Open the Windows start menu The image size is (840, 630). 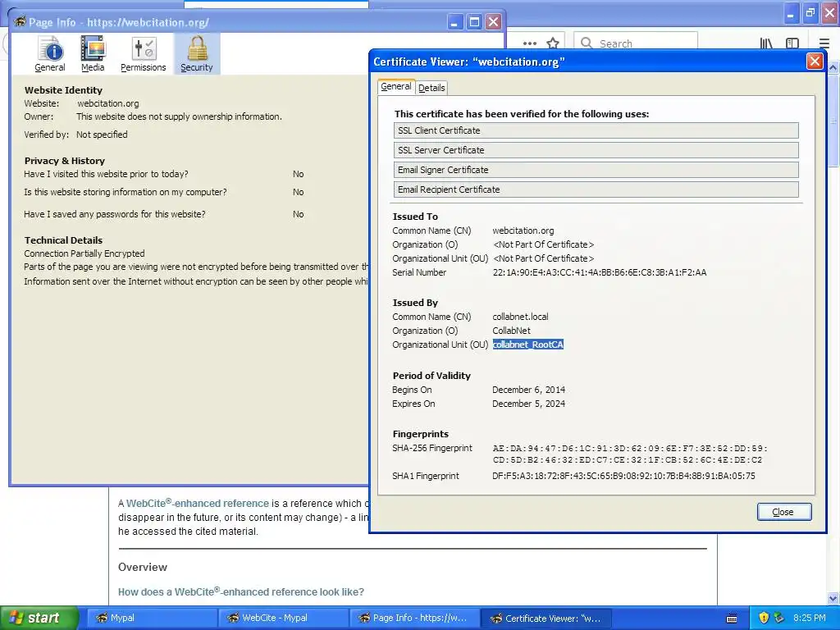tap(39, 618)
